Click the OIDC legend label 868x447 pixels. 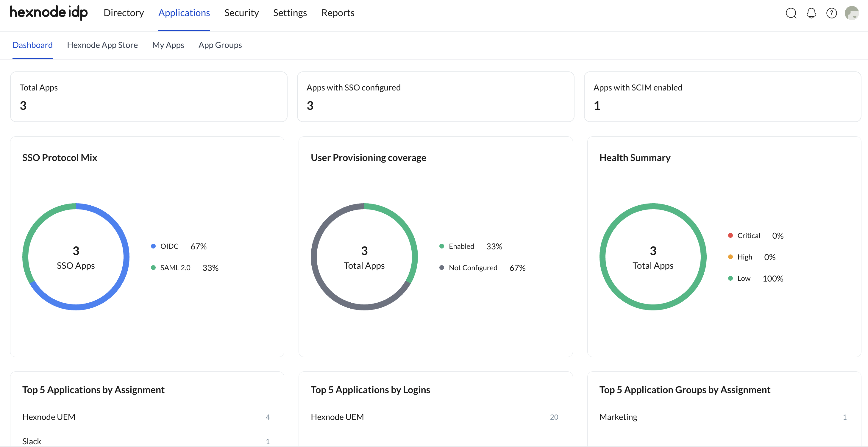click(169, 246)
